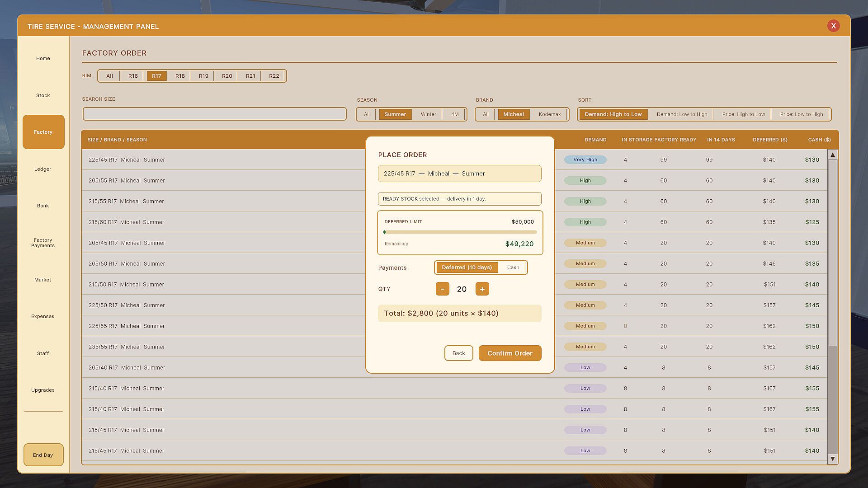Click the CASH ($) column header
The image size is (868, 488).
tap(819, 140)
